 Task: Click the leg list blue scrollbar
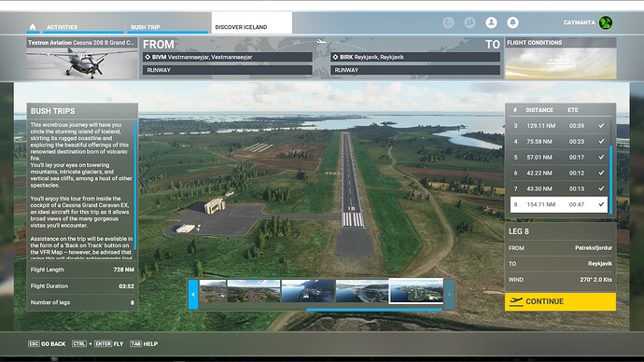point(610,179)
